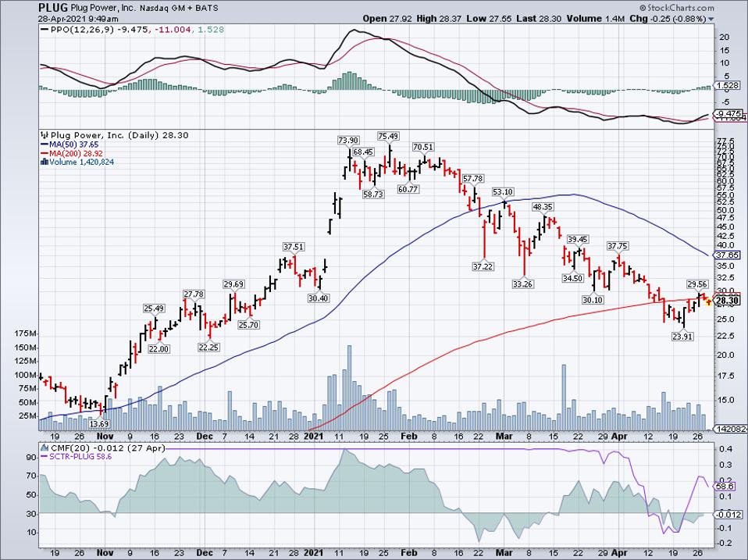
Task: Click the 'Open 27.92' header value
Action: point(387,19)
